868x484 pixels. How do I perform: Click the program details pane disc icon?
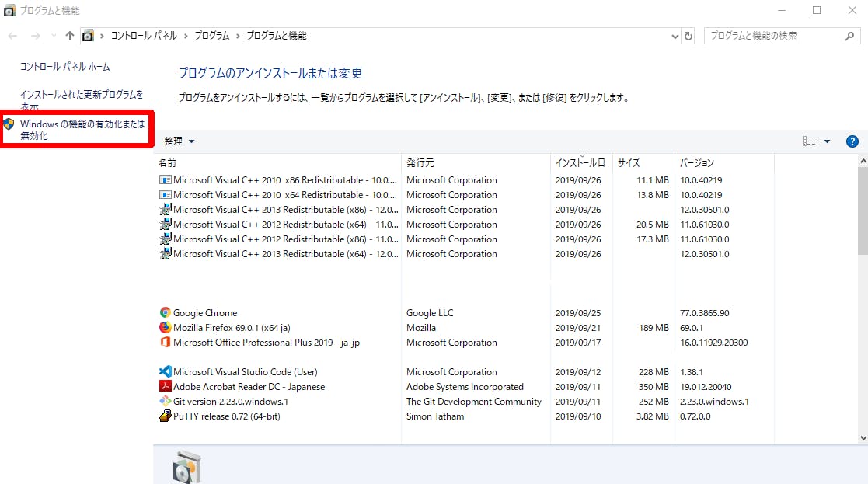pos(186,468)
